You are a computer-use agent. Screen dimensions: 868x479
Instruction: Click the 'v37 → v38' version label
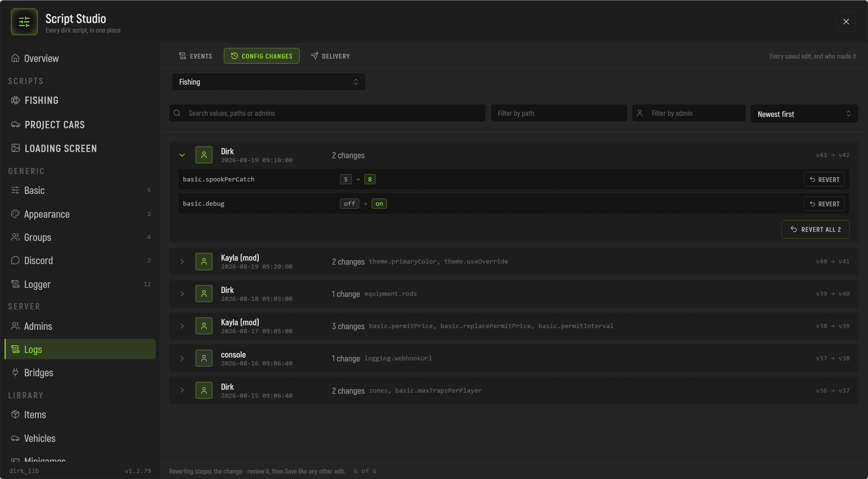click(832, 358)
